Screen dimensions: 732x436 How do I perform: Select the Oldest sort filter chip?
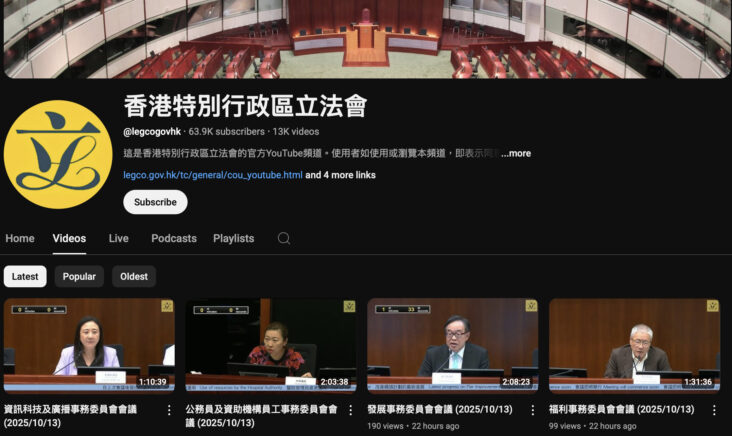pos(134,277)
